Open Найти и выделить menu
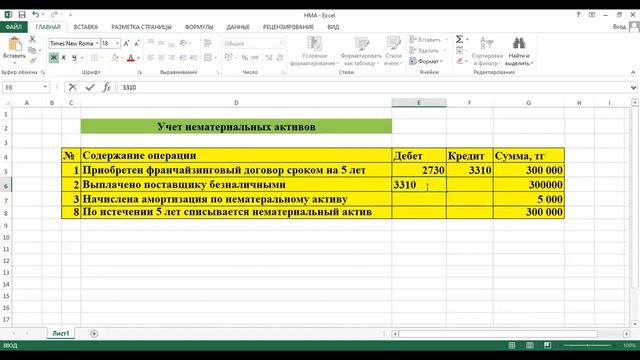Image resolution: width=640 pixels, height=360 pixels. pos(519,51)
